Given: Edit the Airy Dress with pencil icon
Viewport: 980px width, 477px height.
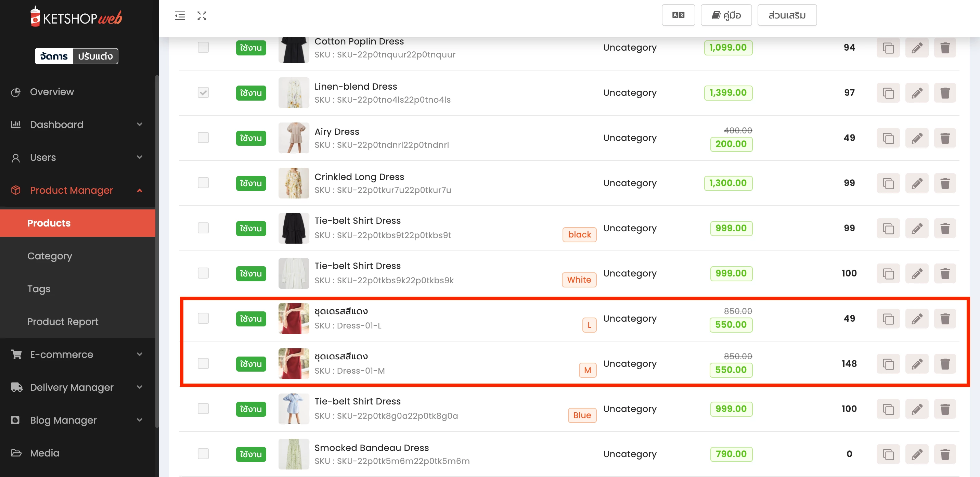Looking at the screenshot, I should coord(916,138).
